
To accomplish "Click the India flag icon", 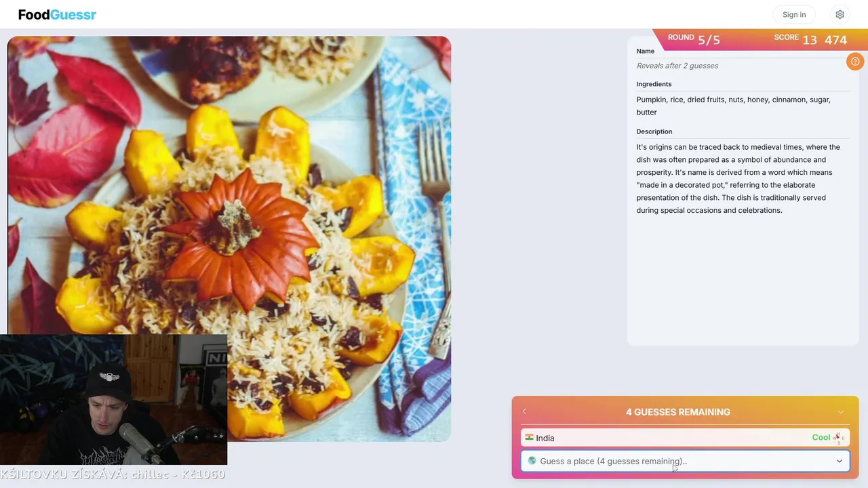I will pyautogui.click(x=529, y=438).
